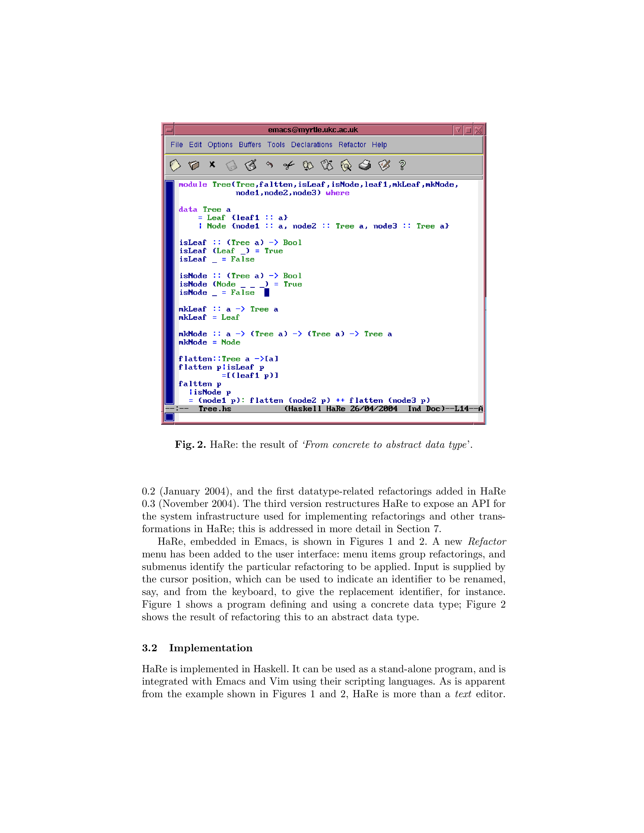Open the Buffers menu
This screenshot has height=833, width=644.
250,145
